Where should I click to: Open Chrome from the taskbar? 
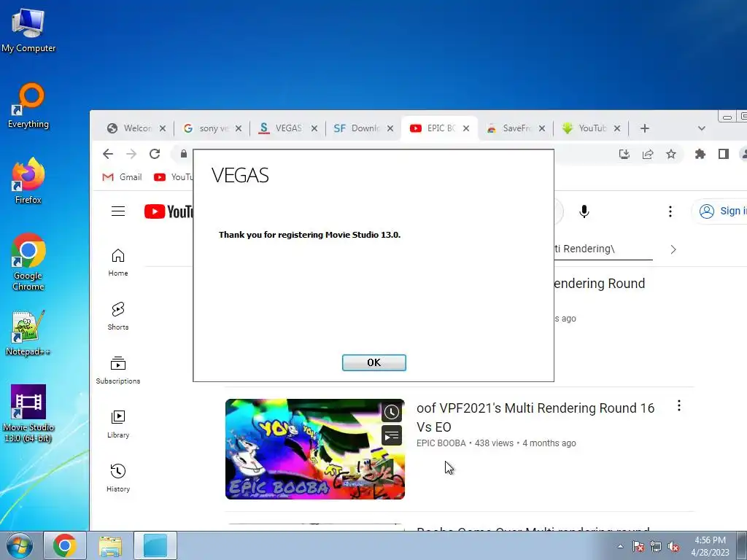pyautogui.click(x=65, y=545)
